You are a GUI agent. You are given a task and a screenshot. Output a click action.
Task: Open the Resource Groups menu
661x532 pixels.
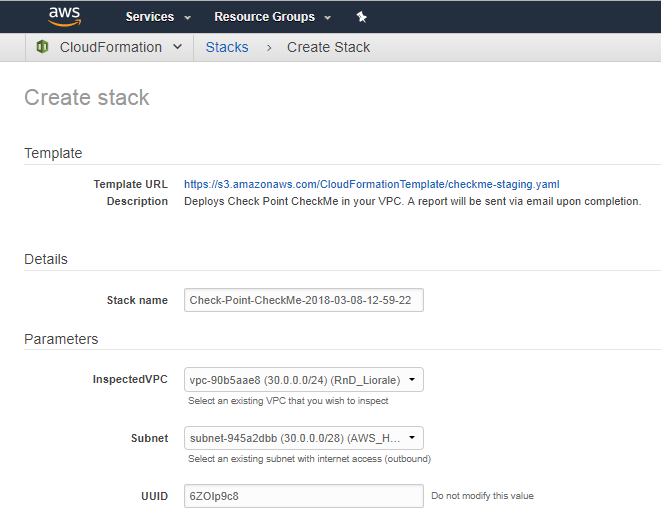(x=272, y=17)
